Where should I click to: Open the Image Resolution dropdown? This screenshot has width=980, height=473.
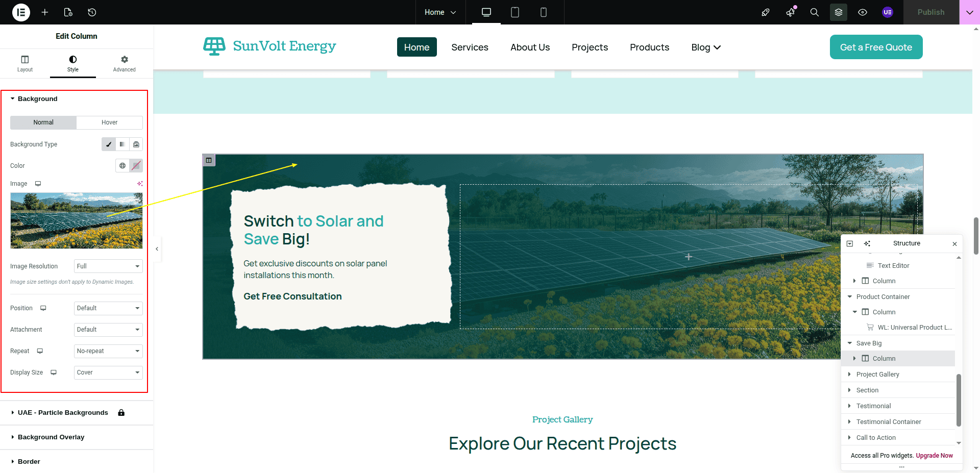pyautogui.click(x=108, y=266)
